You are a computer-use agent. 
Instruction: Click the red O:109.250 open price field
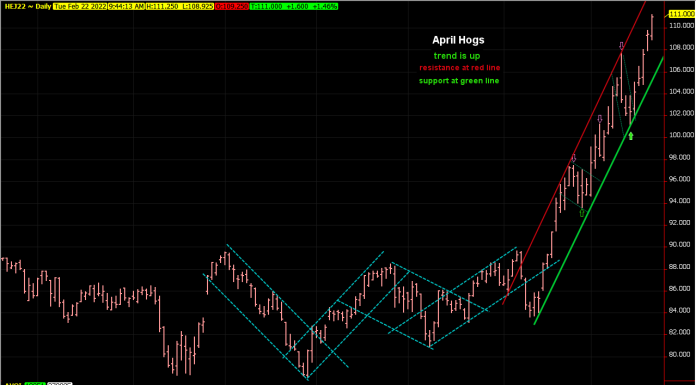[231, 7]
